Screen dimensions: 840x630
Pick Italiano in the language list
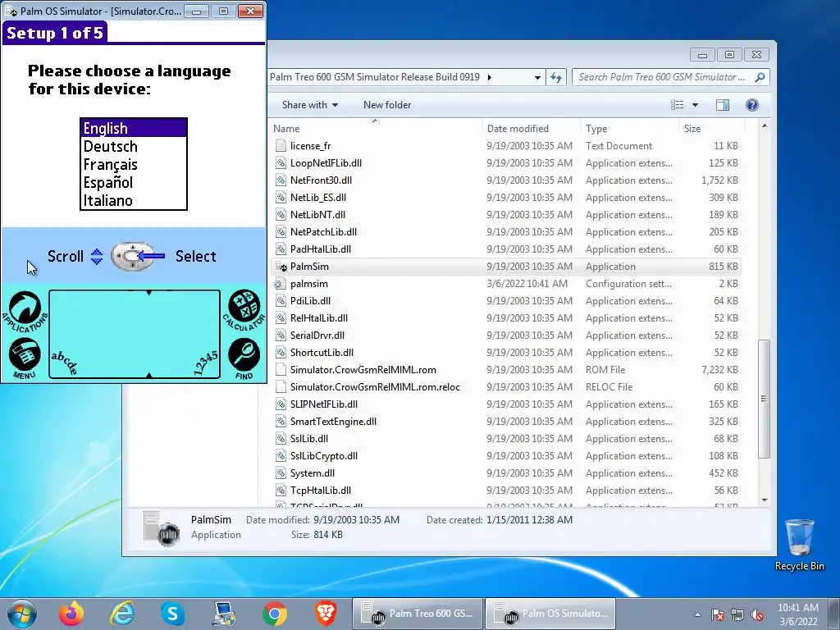134,200
